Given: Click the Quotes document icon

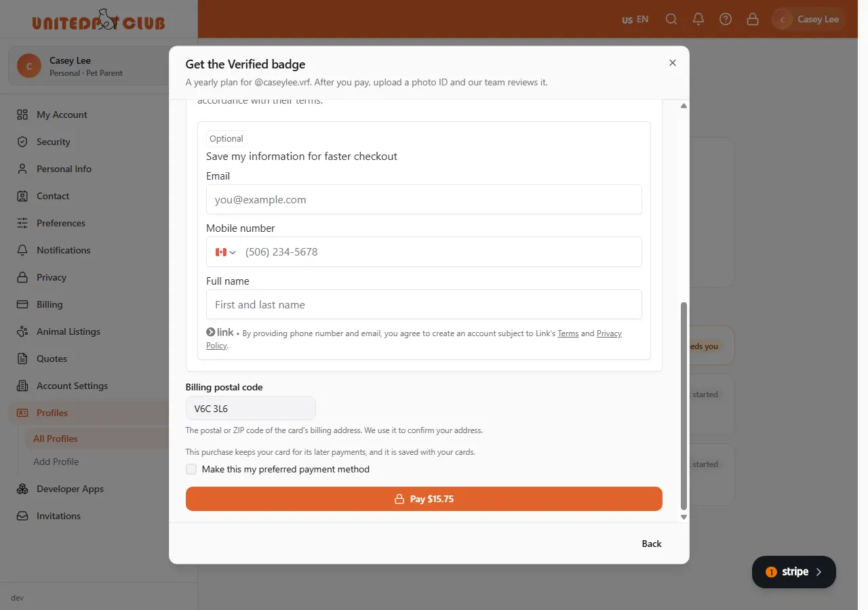Looking at the screenshot, I should click(22, 359).
